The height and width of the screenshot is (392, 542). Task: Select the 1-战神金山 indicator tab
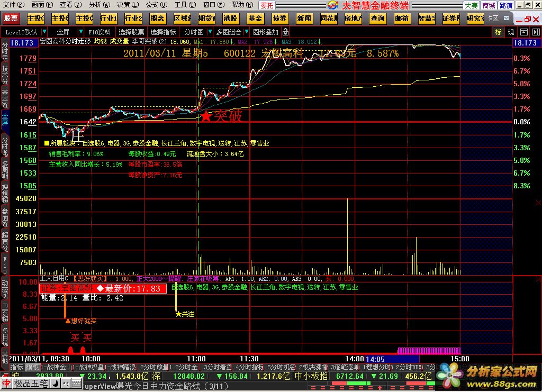coord(56,367)
